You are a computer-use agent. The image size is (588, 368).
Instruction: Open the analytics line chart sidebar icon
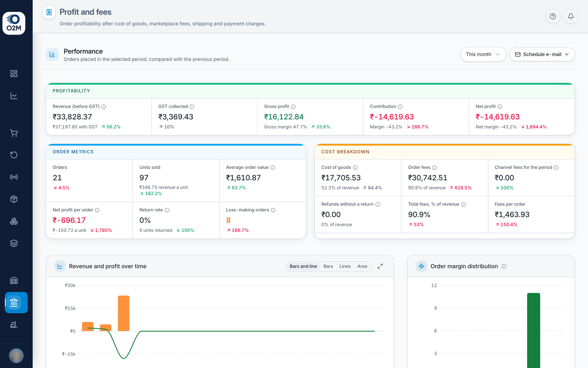click(x=14, y=96)
